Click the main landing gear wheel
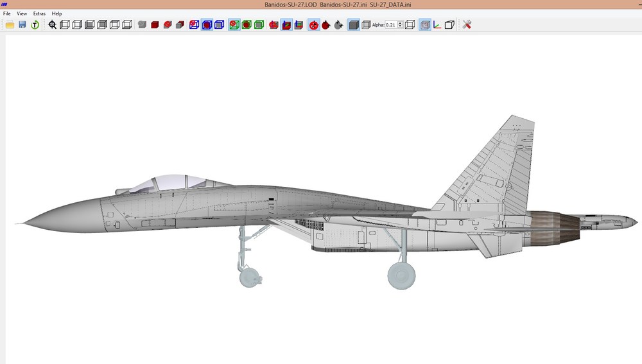 point(401,275)
